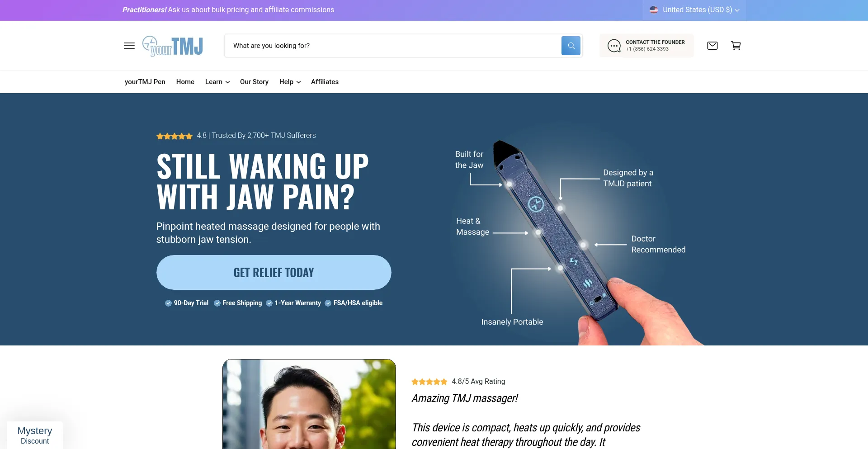Open the Mystery Discount popup tab
The height and width of the screenshot is (449, 868).
(x=35, y=435)
